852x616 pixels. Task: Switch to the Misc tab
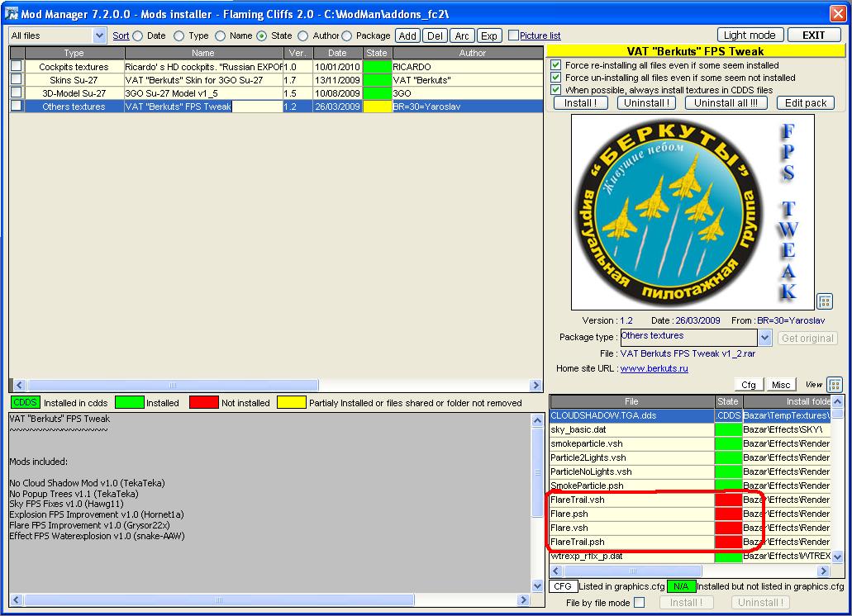(x=781, y=385)
